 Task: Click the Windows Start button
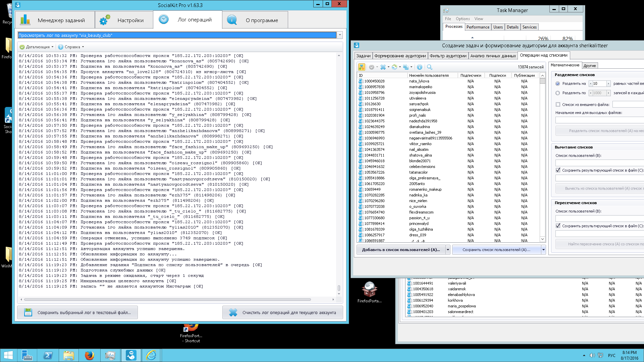(x=8, y=355)
